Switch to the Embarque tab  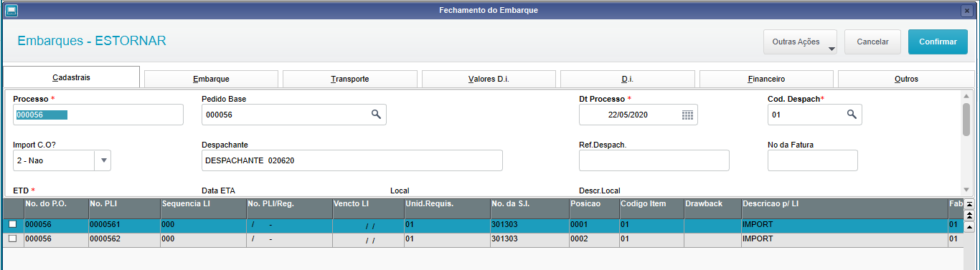pyautogui.click(x=211, y=79)
